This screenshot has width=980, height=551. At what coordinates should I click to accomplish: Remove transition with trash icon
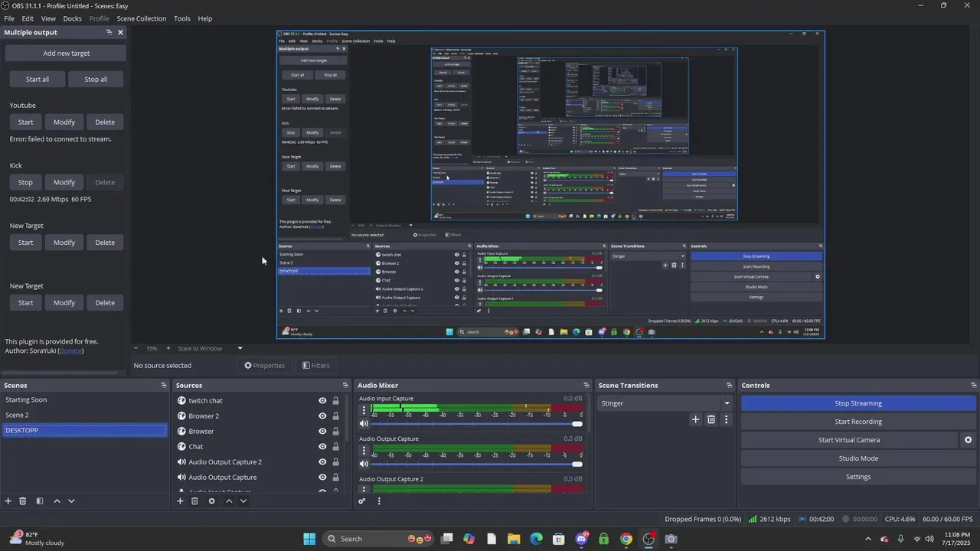711,419
